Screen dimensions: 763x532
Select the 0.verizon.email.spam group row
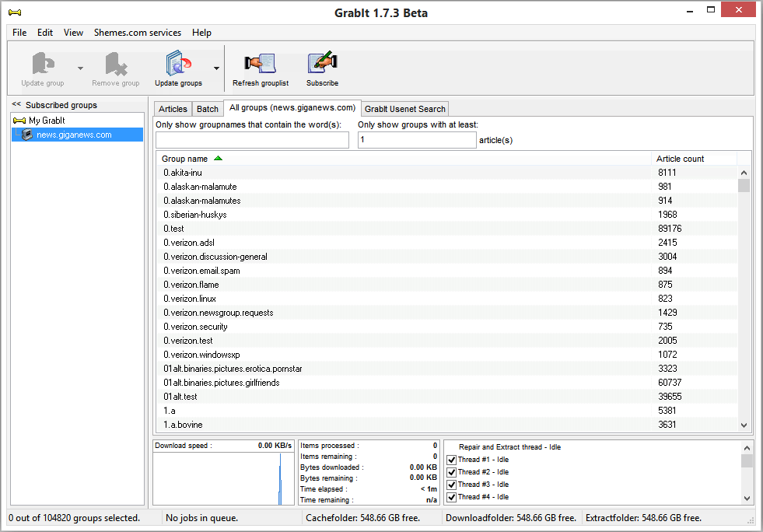448,271
